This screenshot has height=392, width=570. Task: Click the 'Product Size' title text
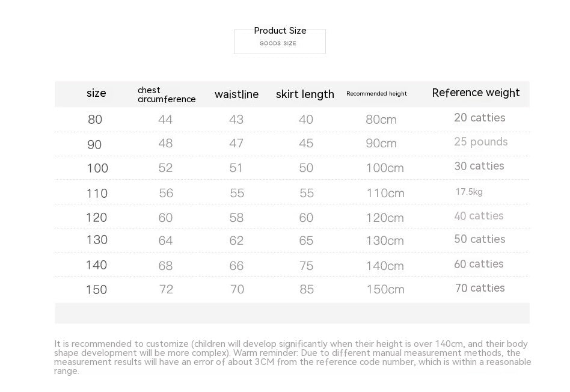pos(280,31)
